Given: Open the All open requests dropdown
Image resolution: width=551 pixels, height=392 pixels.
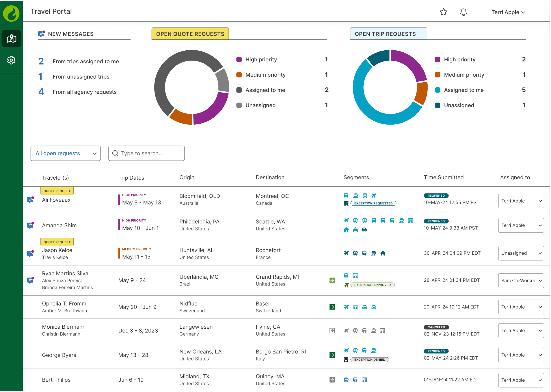Looking at the screenshot, I should click(x=65, y=153).
